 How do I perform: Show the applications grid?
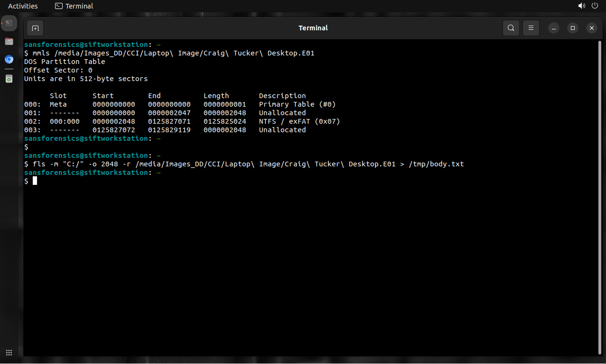click(9, 353)
